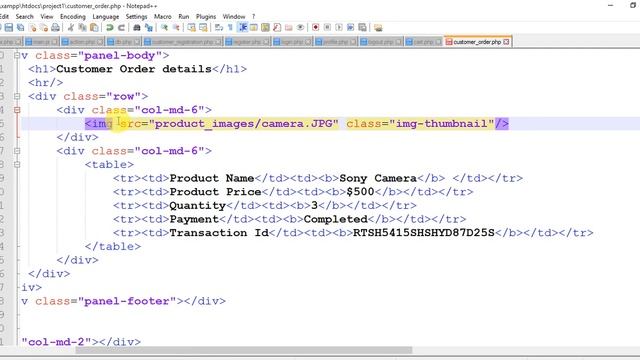Open the Function List toolbar icon
The image size is (640, 360).
[x=277, y=28]
